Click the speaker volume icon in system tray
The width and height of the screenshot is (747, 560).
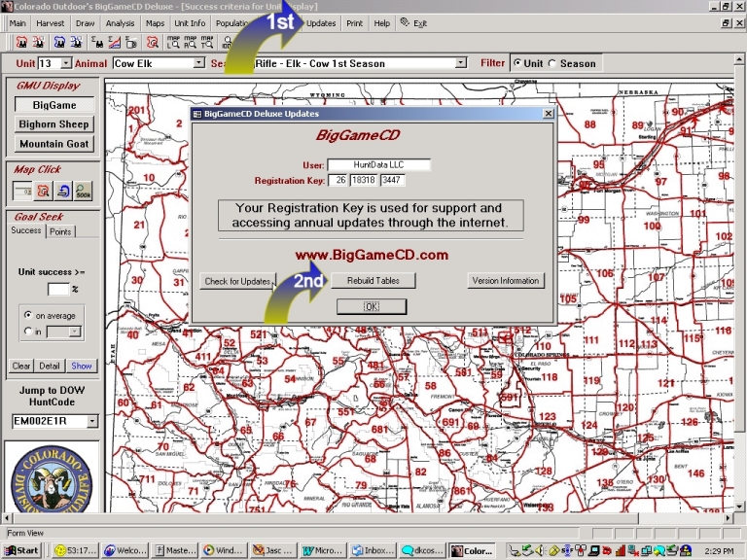(x=539, y=551)
